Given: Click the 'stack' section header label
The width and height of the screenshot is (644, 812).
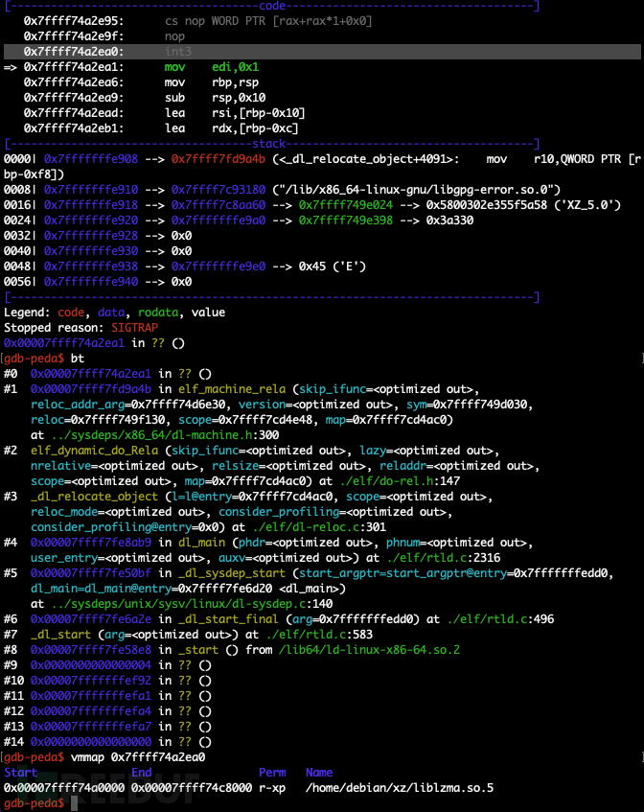Looking at the screenshot, I should pos(268,144).
